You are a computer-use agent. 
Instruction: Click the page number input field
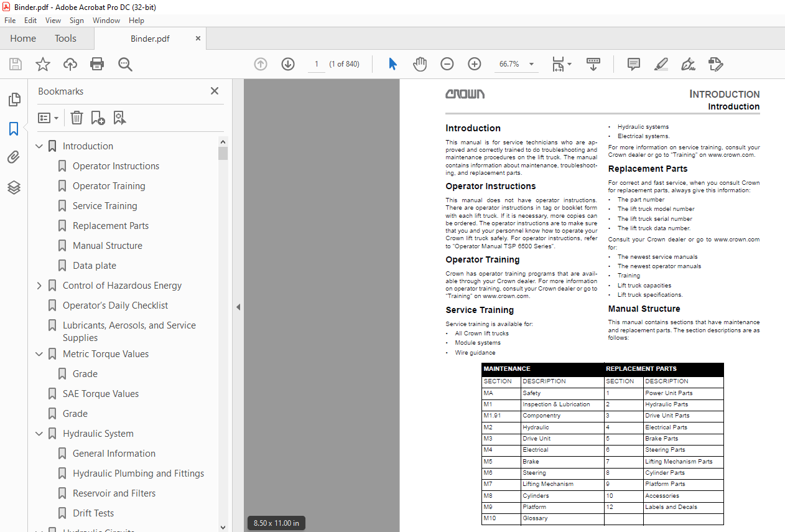pos(317,64)
